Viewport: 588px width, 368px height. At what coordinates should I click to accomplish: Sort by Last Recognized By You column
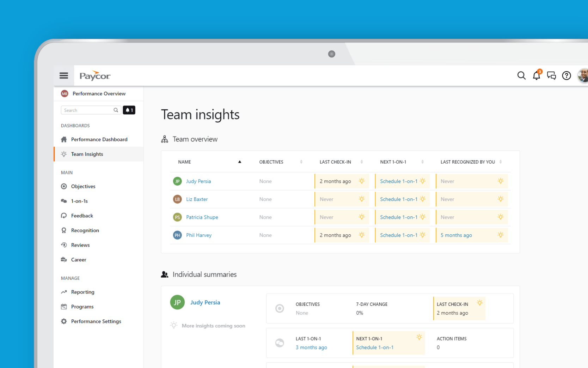point(501,162)
